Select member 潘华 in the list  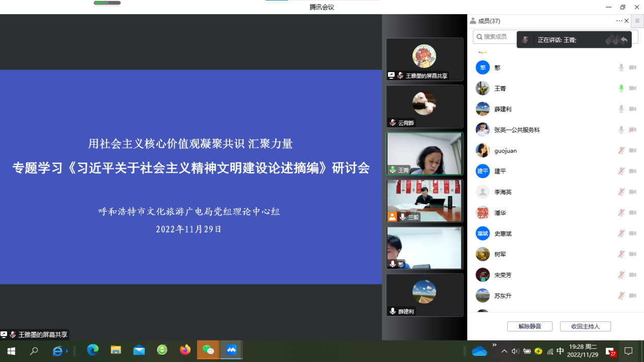[500, 213]
